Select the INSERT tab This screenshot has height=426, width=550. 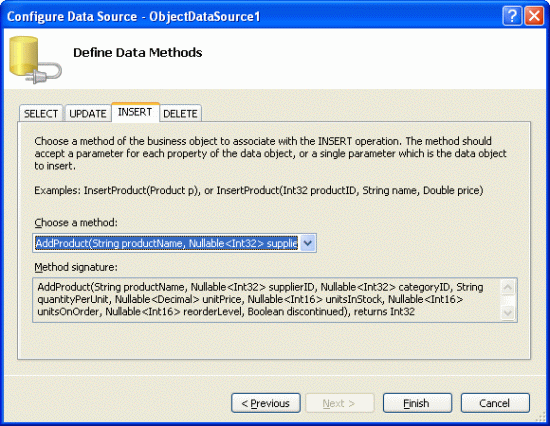[x=135, y=112]
